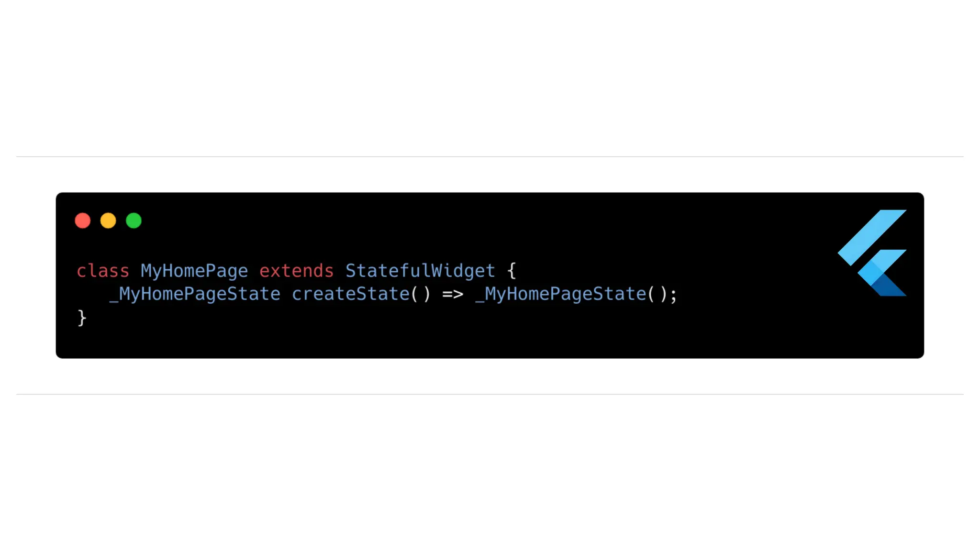Screen dimensions: 980x551
Task: Click the closing curly brace
Action: pyautogui.click(x=82, y=318)
